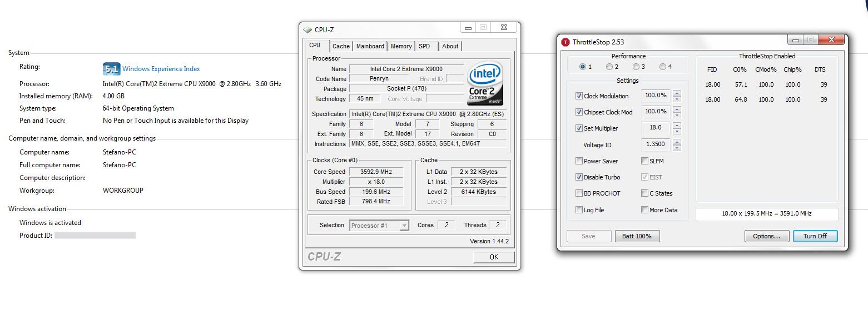This screenshot has width=868, height=325.
Task: Toggle the Clock Modulation checkbox
Action: coord(579,96)
